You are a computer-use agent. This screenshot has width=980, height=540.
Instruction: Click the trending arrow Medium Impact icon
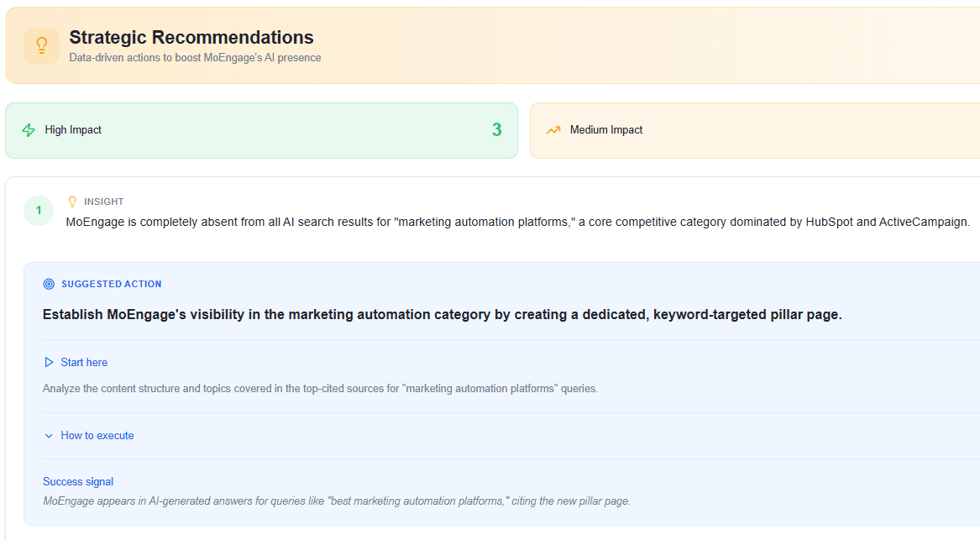[553, 130]
